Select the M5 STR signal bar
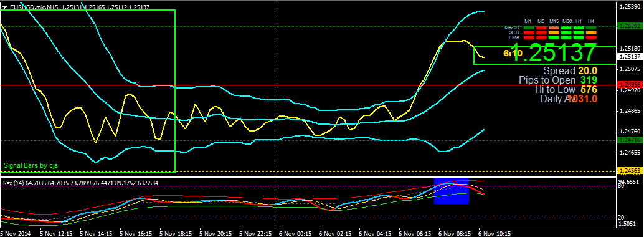The image size is (644, 237). point(541,32)
